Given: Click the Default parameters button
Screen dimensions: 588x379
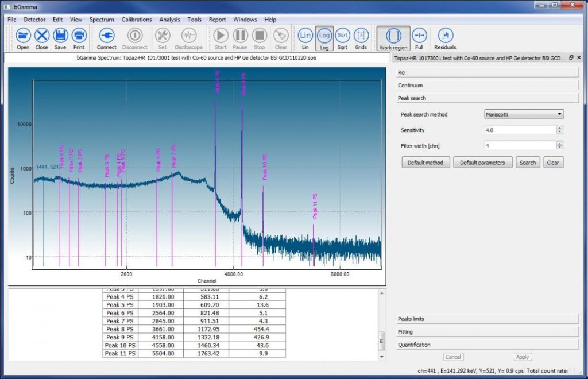Looking at the screenshot, I should [482, 163].
